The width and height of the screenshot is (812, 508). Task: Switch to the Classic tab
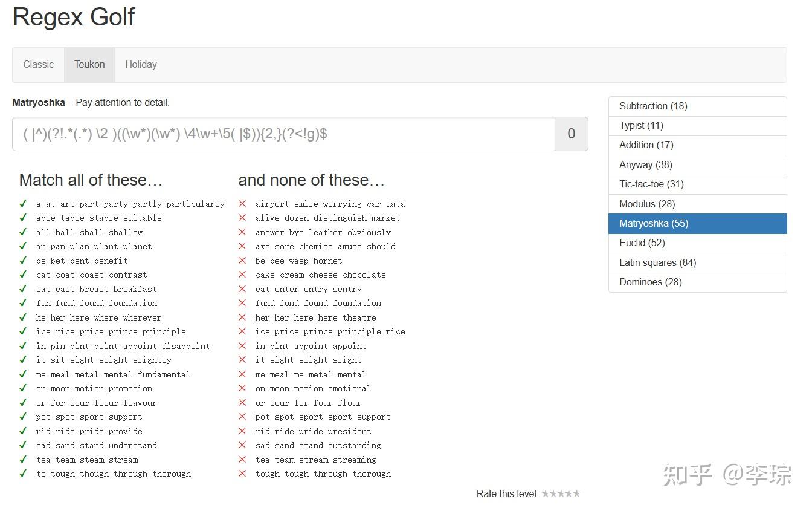pyautogui.click(x=39, y=65)
